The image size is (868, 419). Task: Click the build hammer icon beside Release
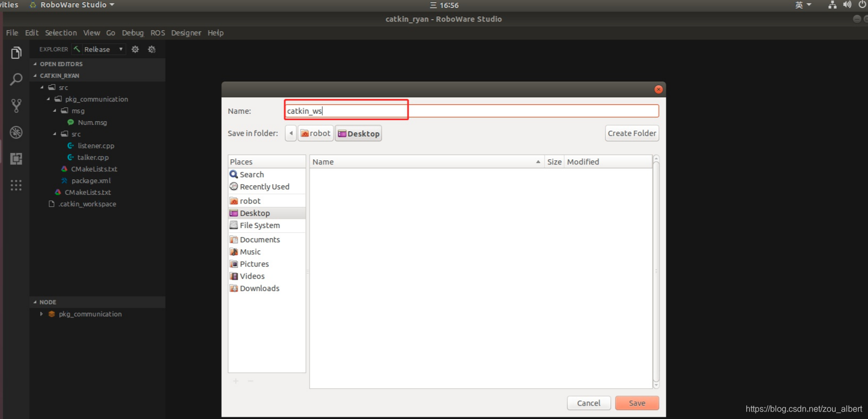(x=77, y=49)
